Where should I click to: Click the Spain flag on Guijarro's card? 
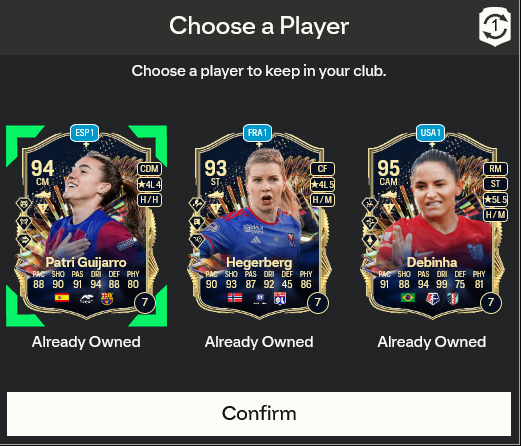[x=62, y=298]
